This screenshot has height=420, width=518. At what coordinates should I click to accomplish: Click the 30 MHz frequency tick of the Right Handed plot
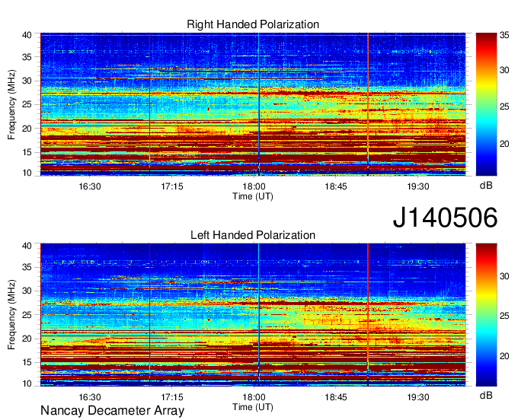27,81
